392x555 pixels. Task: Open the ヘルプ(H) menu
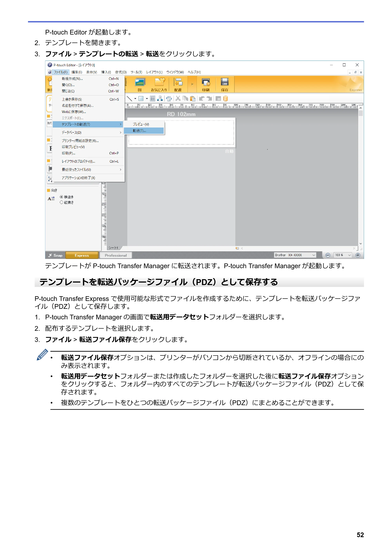[194, 72]
